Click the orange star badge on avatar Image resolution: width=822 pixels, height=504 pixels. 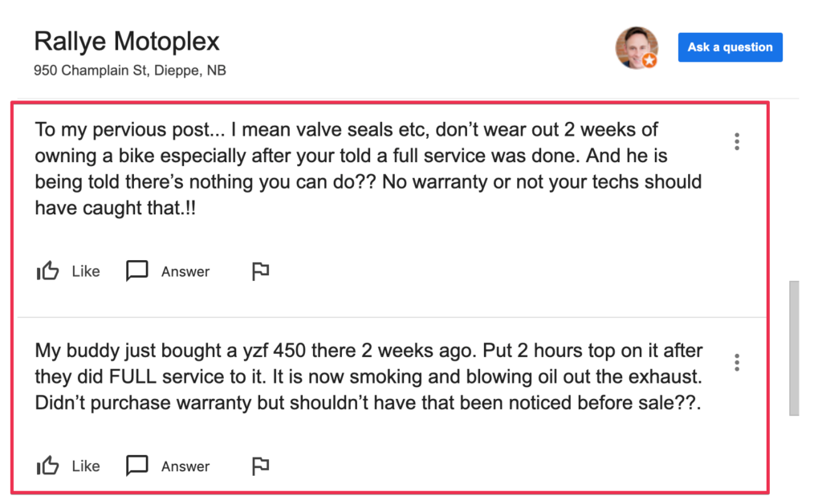coord(649,61)
